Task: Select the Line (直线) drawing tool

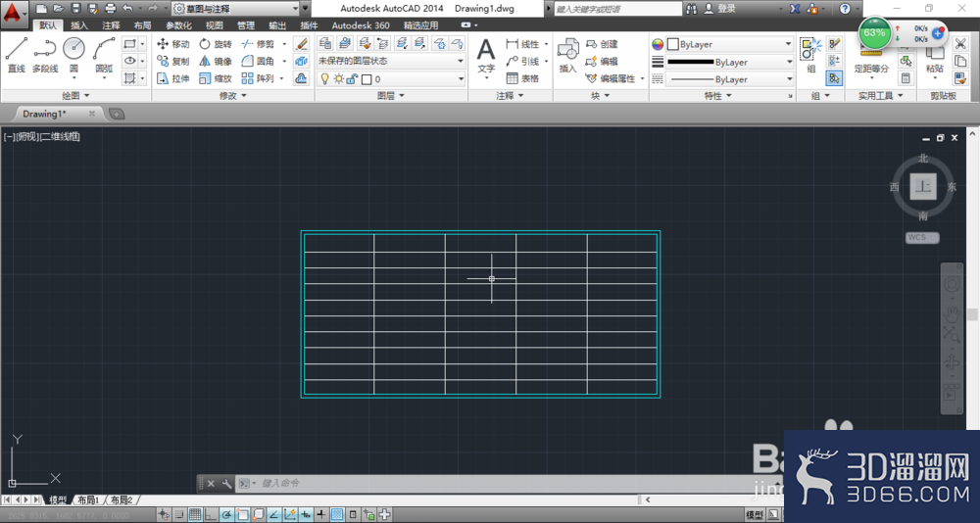Action: pyautogui.click(x=17, y=55)
